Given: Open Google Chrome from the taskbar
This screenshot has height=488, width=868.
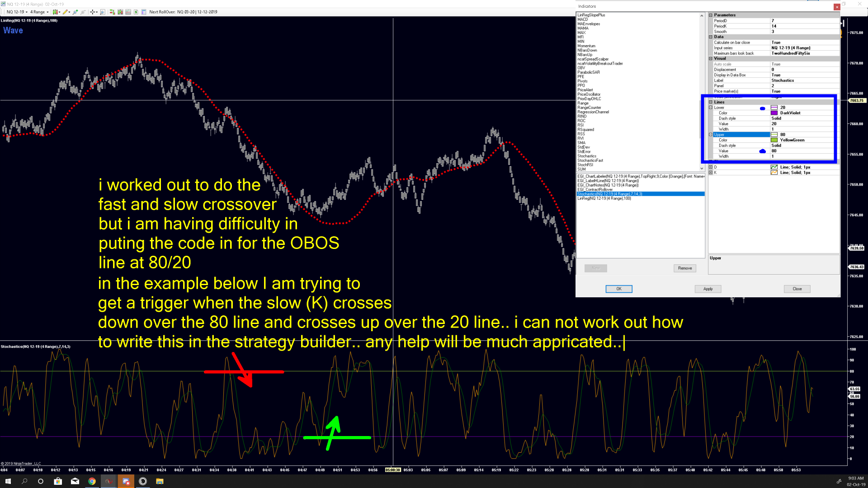Looking at the screenshot, I should pyautogui.click(x=92, y=481).
